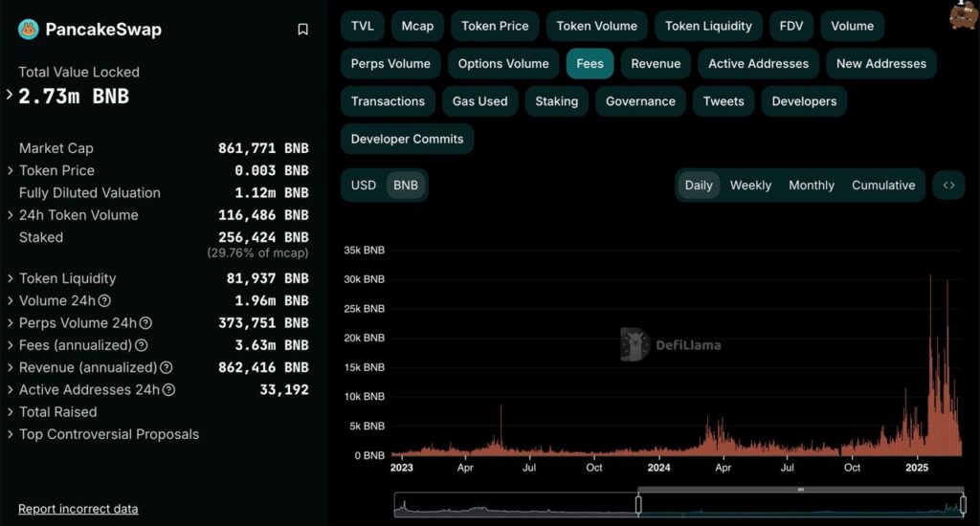Disable the active Fees chart metric

590,64
